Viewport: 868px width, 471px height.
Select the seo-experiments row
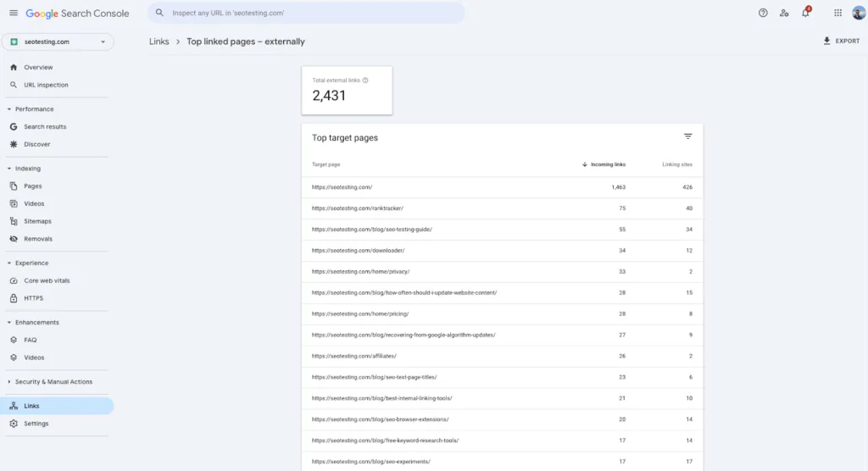[502, 462]
